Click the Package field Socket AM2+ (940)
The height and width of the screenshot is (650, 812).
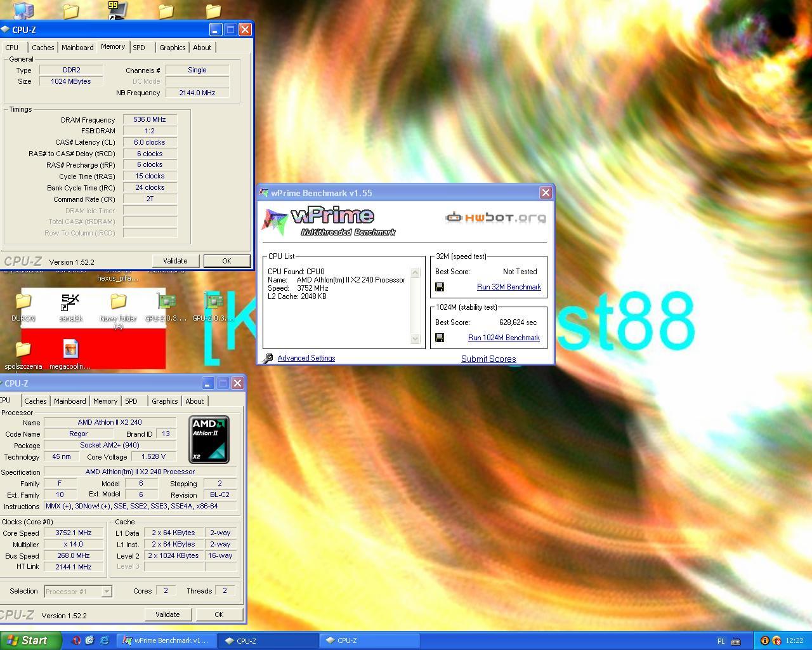110,445
